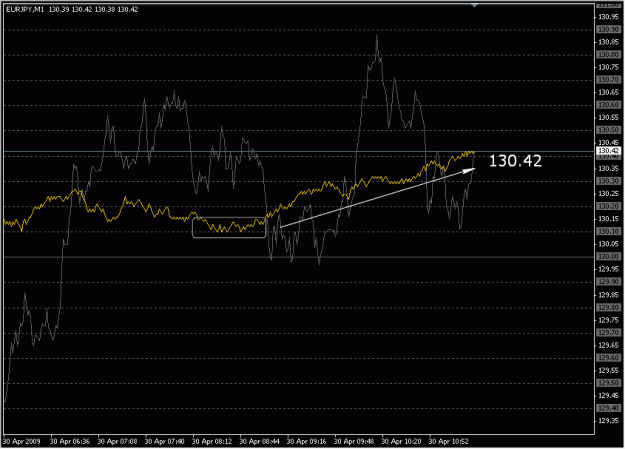625x449 pixels.
Task: Click the 30 Apr 09:48 time label
Action: (x=354, y=441)
